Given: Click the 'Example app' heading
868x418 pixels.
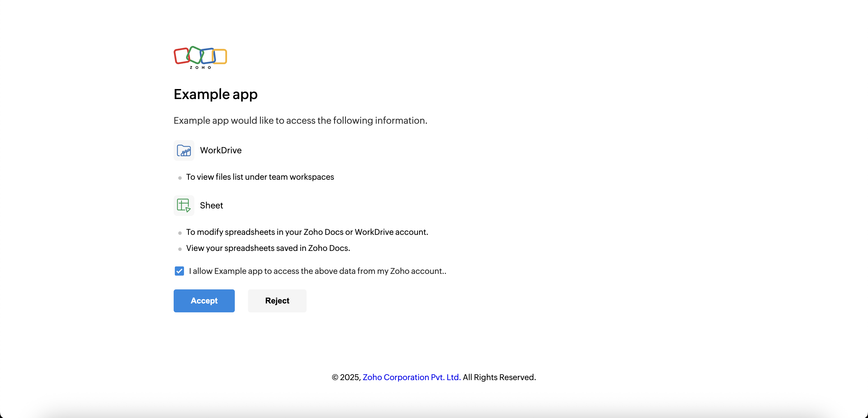Looking at the screenshot, I should coord(215,94).
